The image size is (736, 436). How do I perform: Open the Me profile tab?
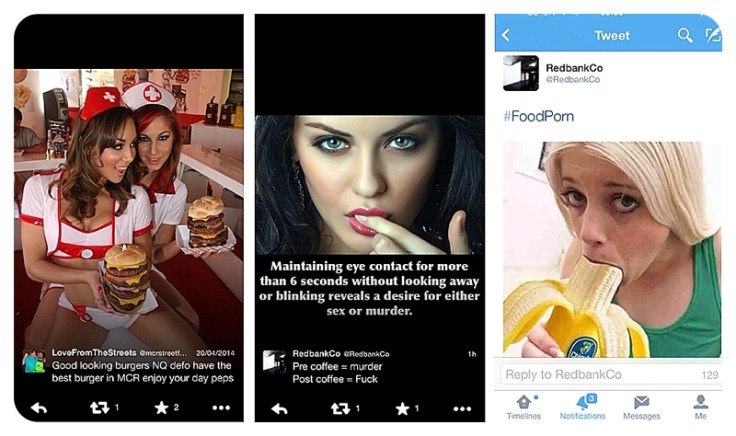700,407
